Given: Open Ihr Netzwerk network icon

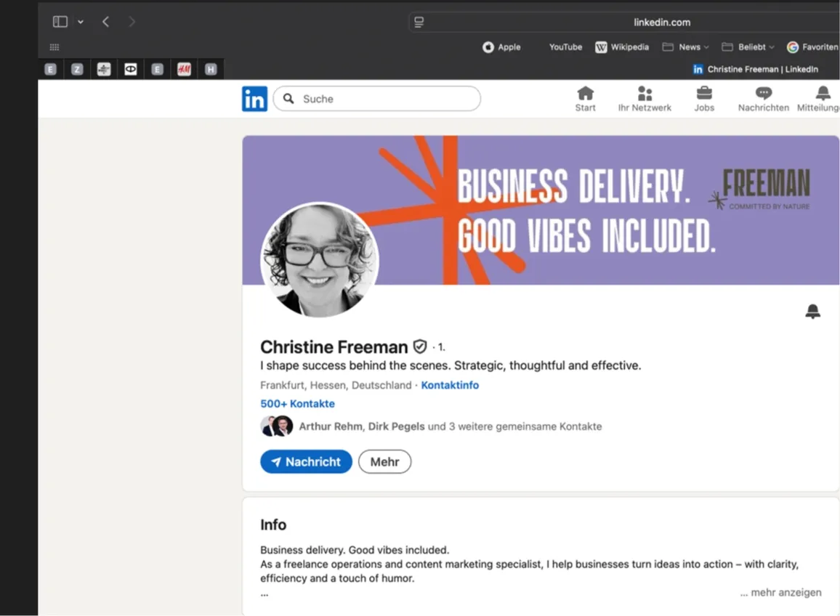Looking at the screenshot, I should pos(645,94).
